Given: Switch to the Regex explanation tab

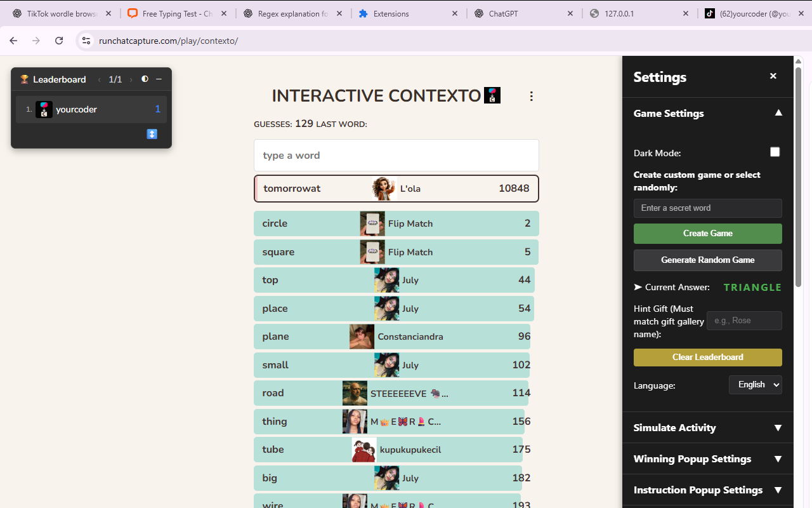Looking at the screenshot, I should tap(292, 13).
